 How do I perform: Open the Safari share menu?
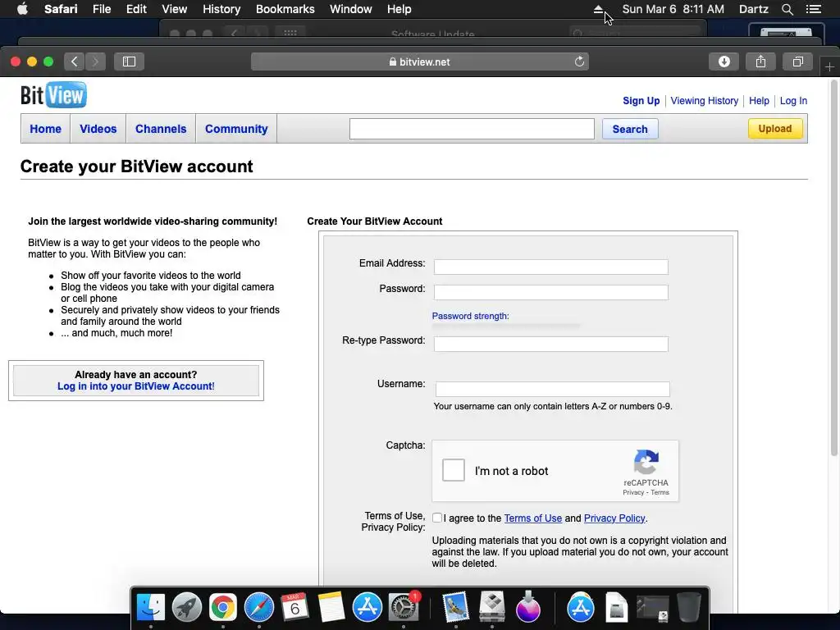[760, 62]
